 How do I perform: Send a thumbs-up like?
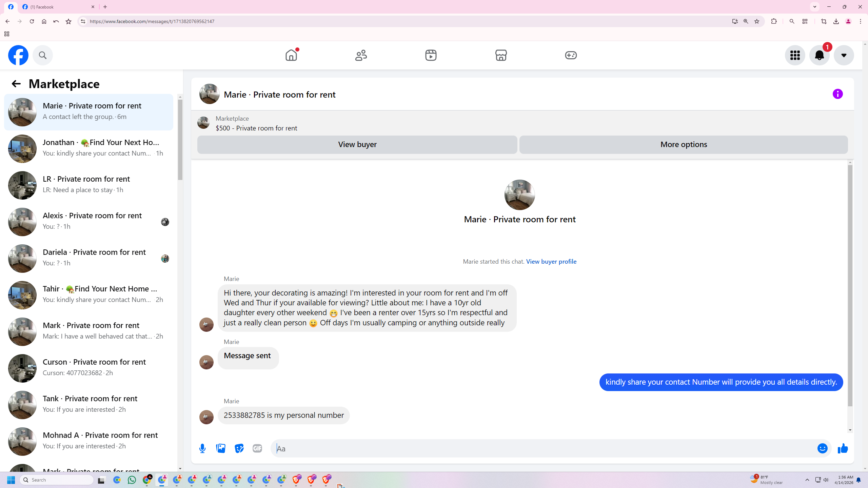click(x=843, y=448)
